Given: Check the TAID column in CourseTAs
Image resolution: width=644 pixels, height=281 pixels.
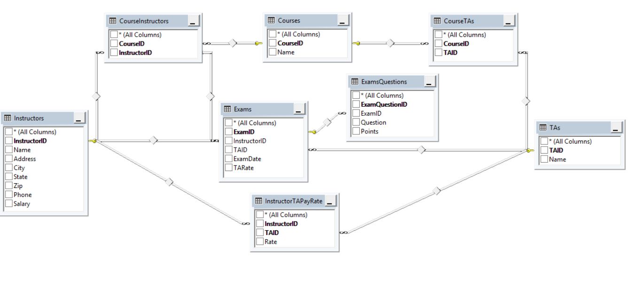Looking at the screenshot, I should pyautogui.click(x=438, y=53).
